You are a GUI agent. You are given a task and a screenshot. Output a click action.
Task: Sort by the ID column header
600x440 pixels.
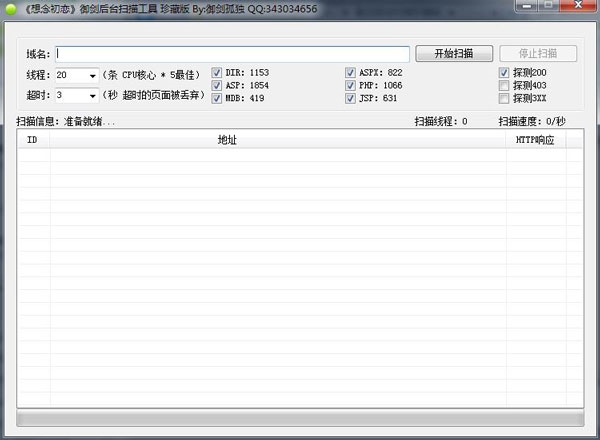pyautogui.click(x=33, y=140)
